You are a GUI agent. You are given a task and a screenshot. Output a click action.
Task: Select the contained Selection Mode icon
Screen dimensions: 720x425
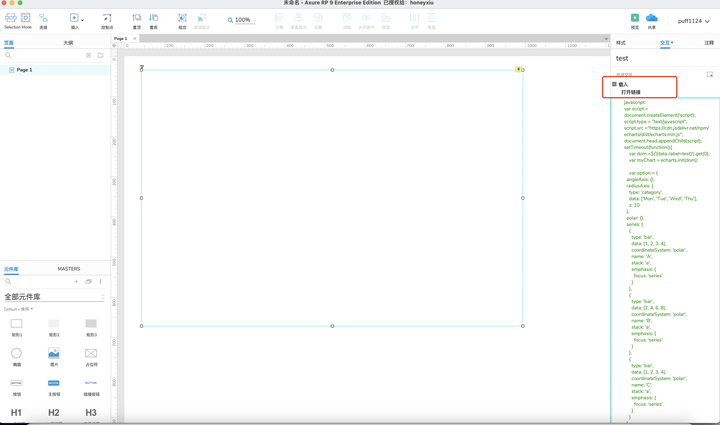(26, 18)
